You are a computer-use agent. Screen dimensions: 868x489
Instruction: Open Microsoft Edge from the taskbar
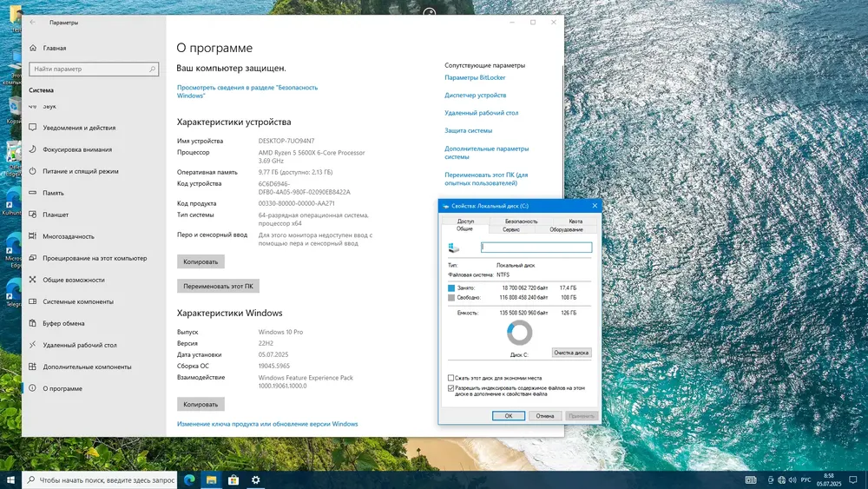coord(189,480)
